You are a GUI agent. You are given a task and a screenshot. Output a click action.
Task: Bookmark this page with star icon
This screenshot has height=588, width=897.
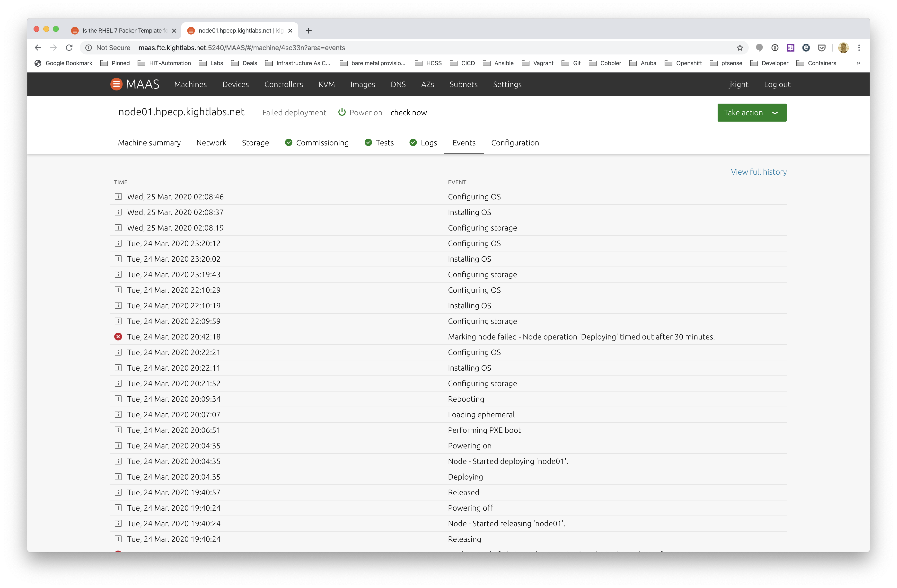(739, 48)
